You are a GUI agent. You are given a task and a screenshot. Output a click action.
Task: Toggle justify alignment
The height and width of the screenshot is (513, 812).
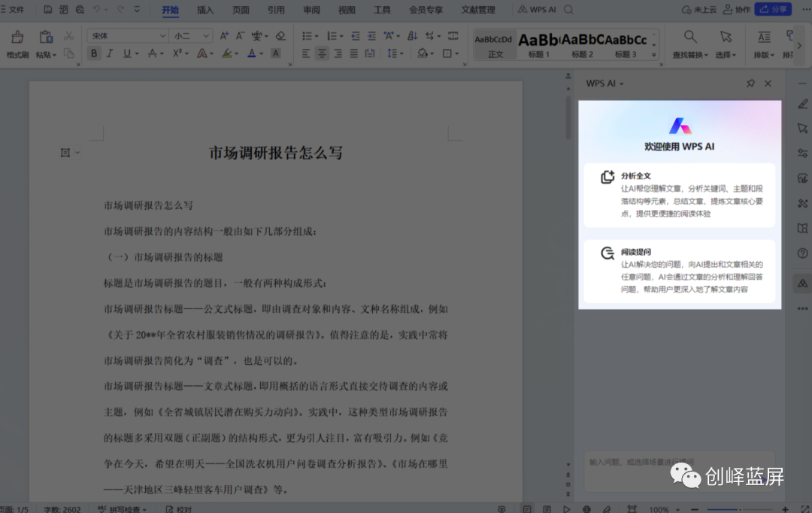(353, 53)
